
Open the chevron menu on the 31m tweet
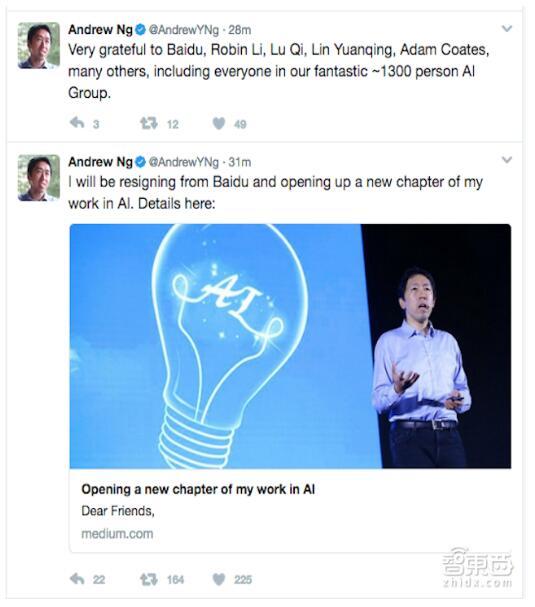tap(507, 159)
